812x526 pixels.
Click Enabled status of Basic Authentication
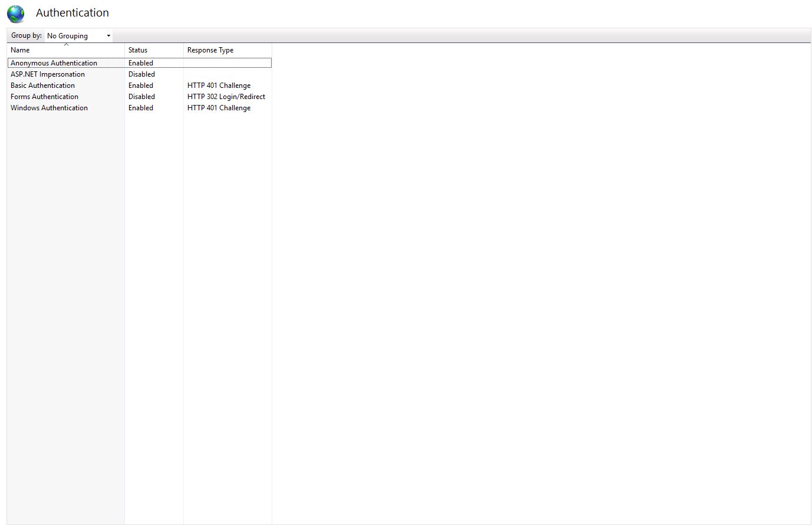pos(141,86)
